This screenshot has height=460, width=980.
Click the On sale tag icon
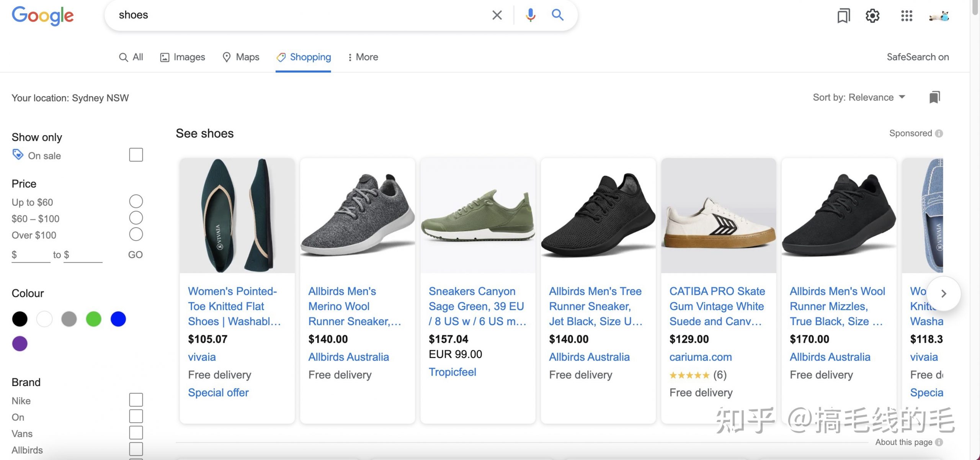pyautogui.click(x=18, y=154)
